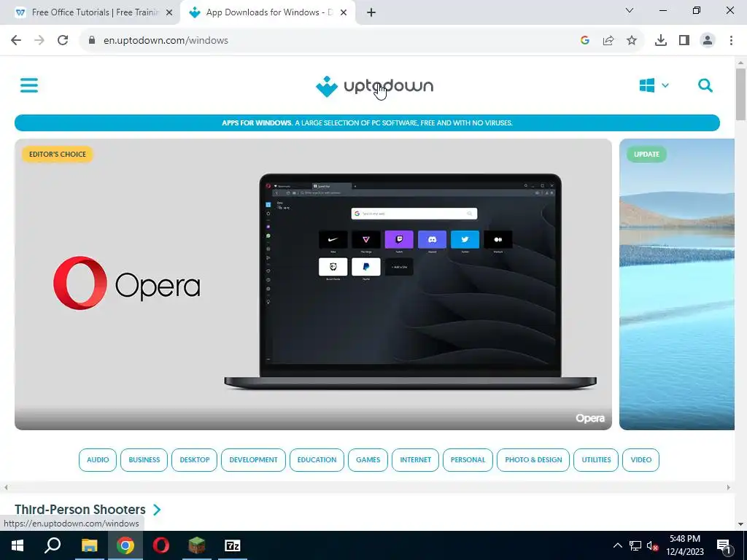The height and width of the screenshot is (560, 747).
Task: Open Windows Start menu
Action: click(x=18, y=545)
